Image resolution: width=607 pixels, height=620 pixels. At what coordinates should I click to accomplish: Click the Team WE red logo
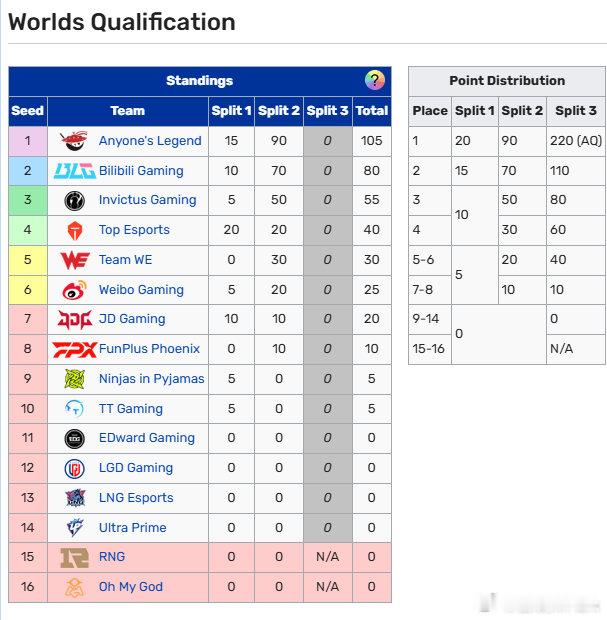tap(75, 260)
